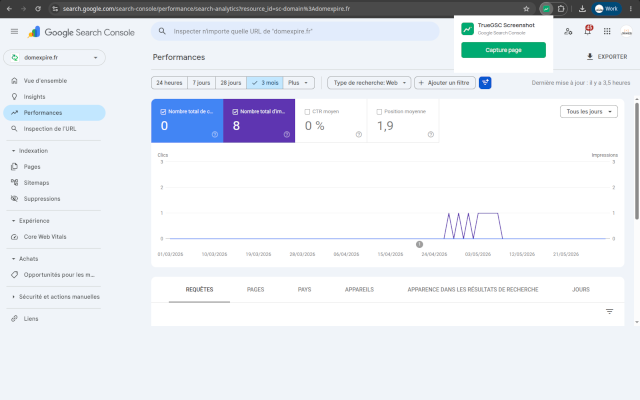
Task: Click the browser downloads icon
Action: pyautogui.click(x=582, y=9)
